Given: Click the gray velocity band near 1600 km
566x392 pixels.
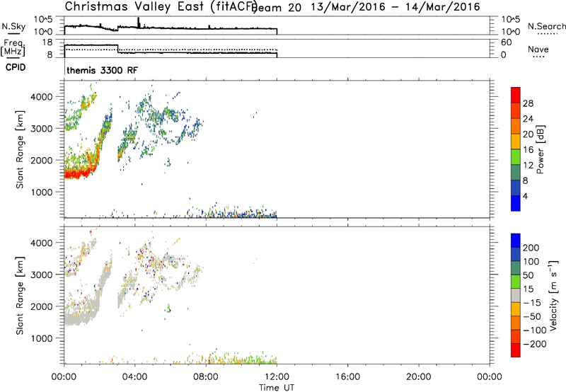Looking at the screenshot, I should [78, 318].
